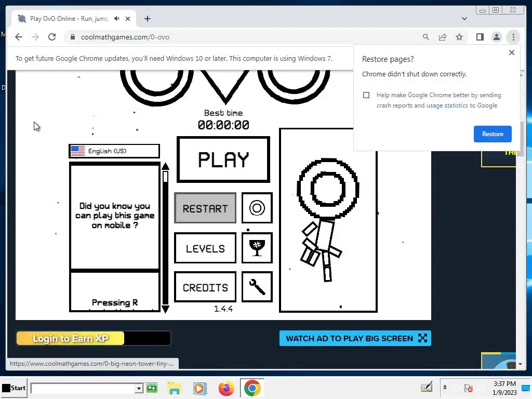Click the page scrollbar down arrow
Image resolution: width=532 pixels, height=399 pixels.
click(520, 364)
